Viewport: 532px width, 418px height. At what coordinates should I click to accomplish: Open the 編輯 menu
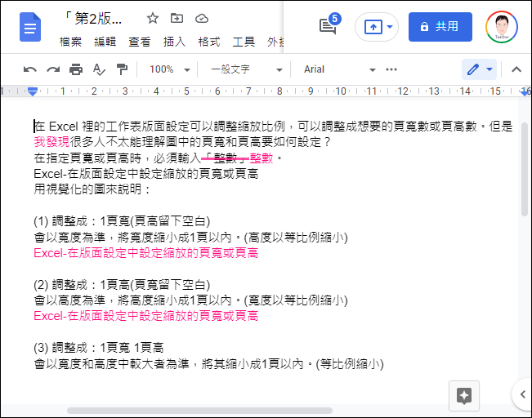105,42
